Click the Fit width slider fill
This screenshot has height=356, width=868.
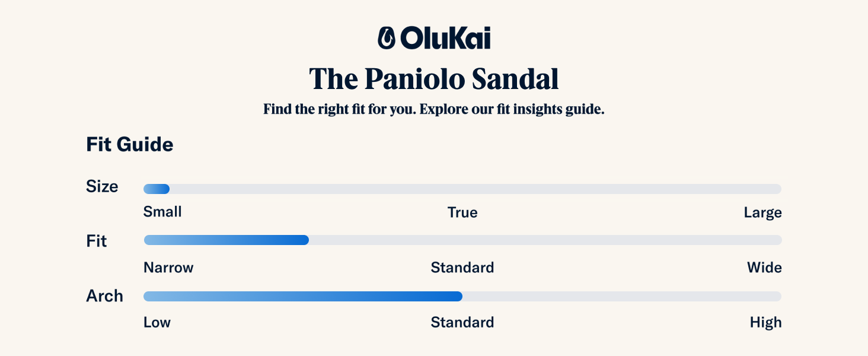tap(226, 240)
